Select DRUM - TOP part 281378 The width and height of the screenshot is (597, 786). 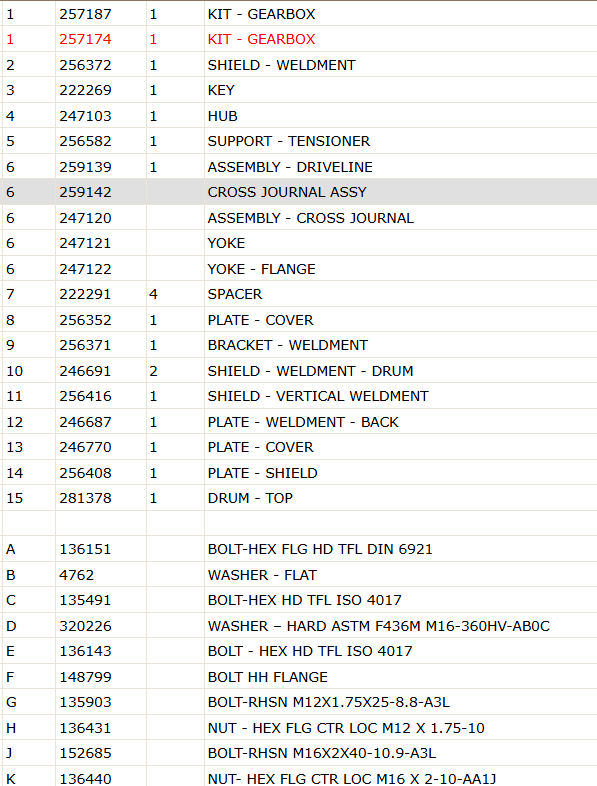(85, 498)
